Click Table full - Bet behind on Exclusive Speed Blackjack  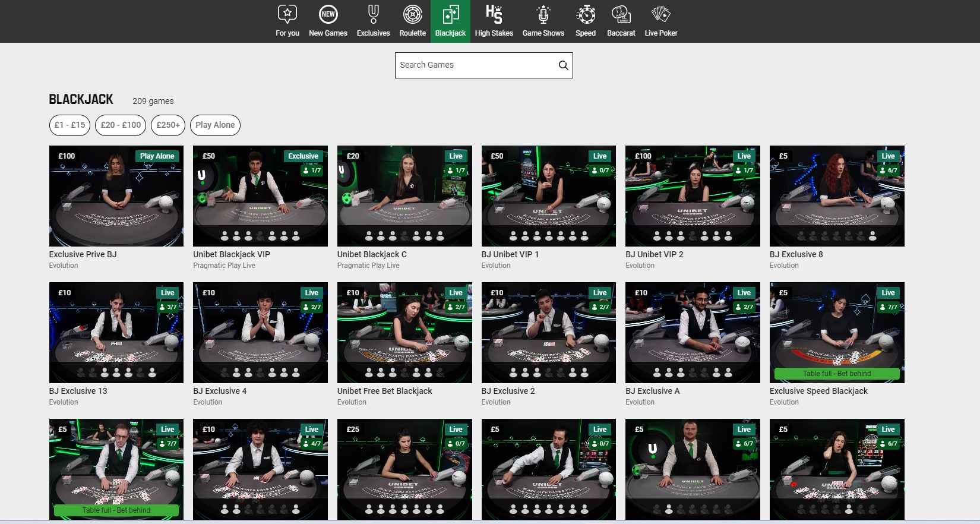(836, 374)
